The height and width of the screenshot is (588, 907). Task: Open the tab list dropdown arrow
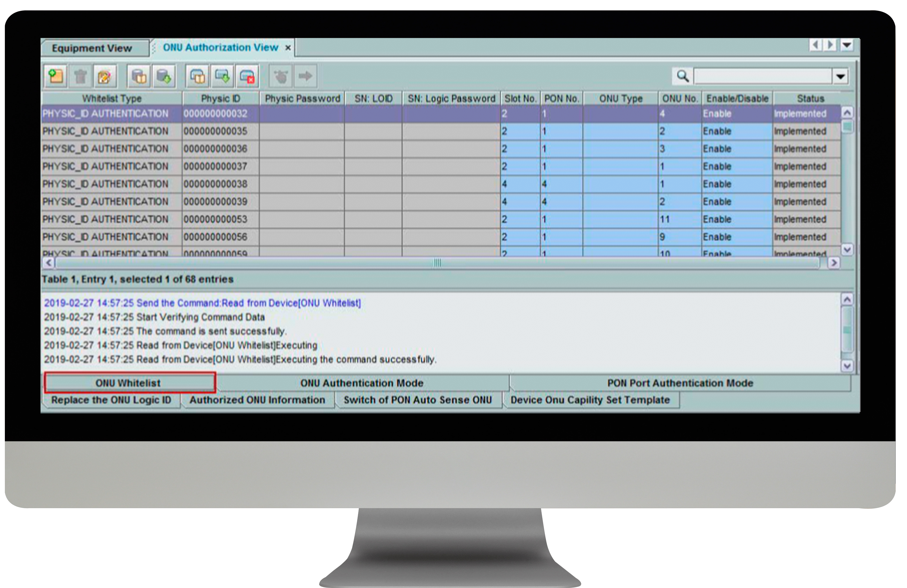coord(847,45)
